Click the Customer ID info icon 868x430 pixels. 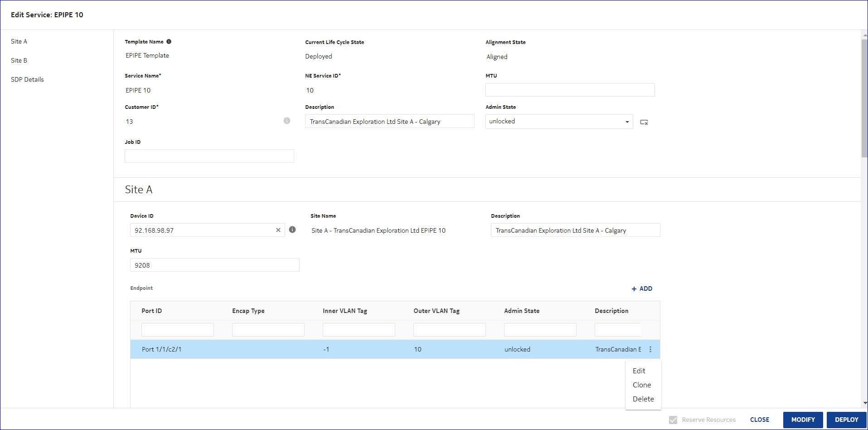287,121
